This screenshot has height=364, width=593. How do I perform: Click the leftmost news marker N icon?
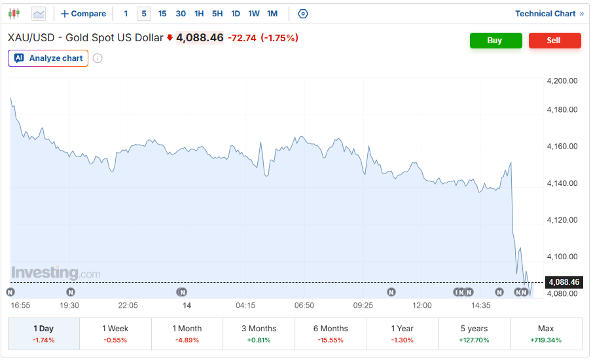[10, 292]
